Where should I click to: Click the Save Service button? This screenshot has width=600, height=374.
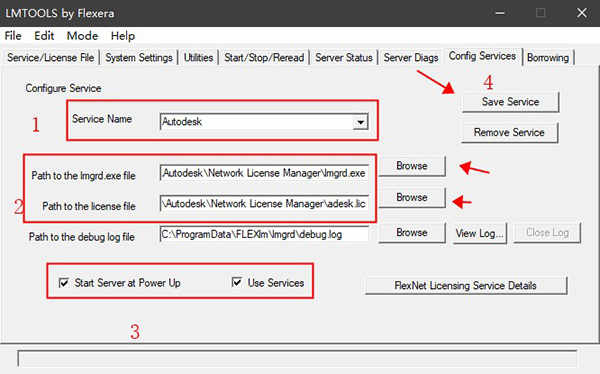pyautogui.click(x=510, y=102)
